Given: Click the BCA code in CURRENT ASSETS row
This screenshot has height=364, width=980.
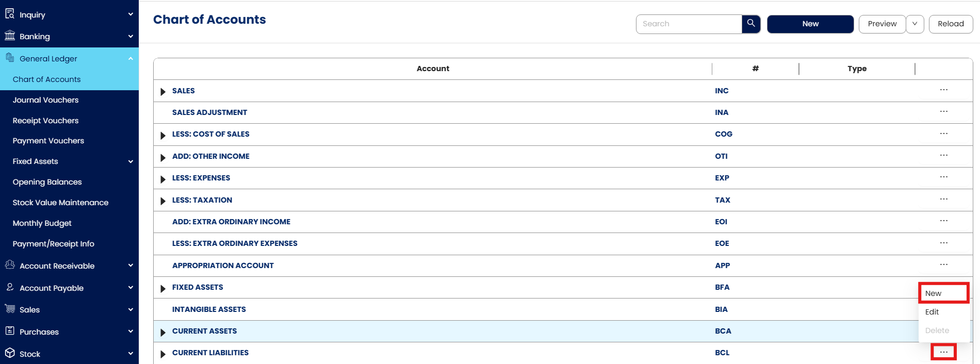Looking at the screenshot, I should (x=723, y=331).
